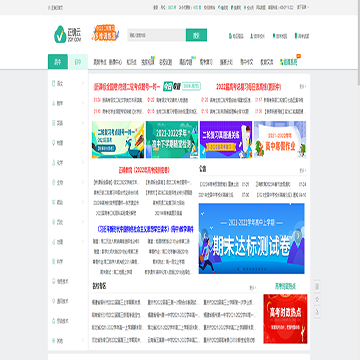The height and width of the screenshot is (360, 360).
Task: Expand the chevron on the 政治 row
Action: pyautogui.click(x=83, y=202)
